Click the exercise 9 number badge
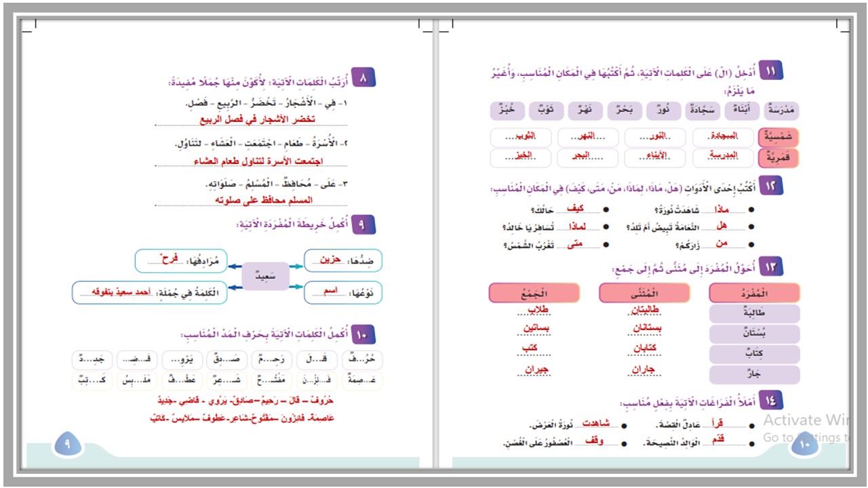 tap(363, 224)
